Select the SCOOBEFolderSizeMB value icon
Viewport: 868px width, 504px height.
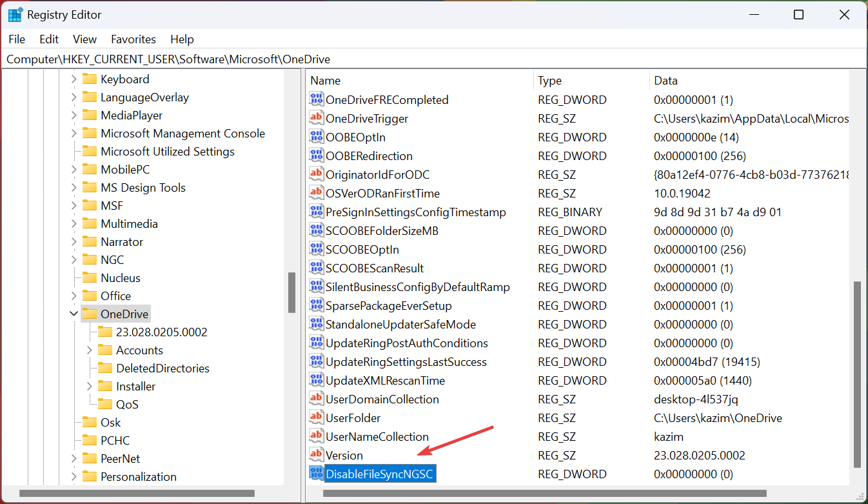pos(316,230)
